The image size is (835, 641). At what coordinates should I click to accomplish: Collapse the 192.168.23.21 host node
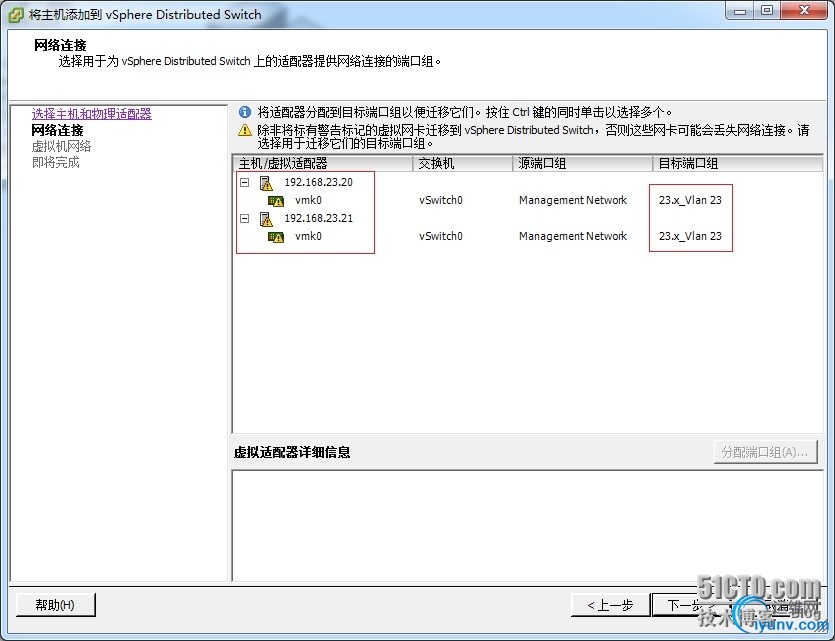tap(244, 218)
